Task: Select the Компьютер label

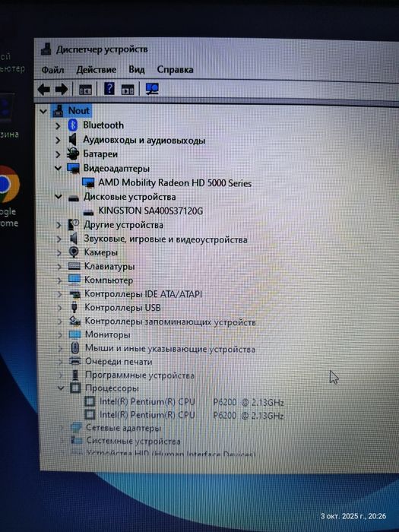Action: coord(109,280)
